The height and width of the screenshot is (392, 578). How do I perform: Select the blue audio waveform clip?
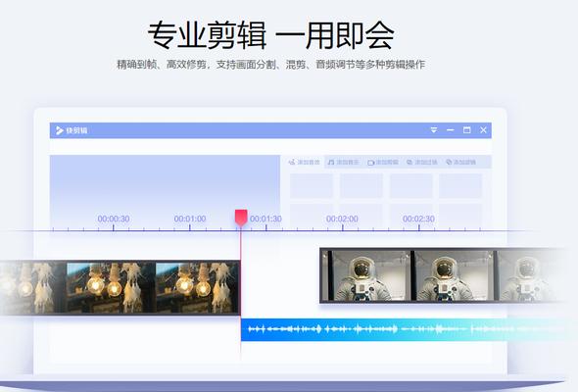pos(404,329)
